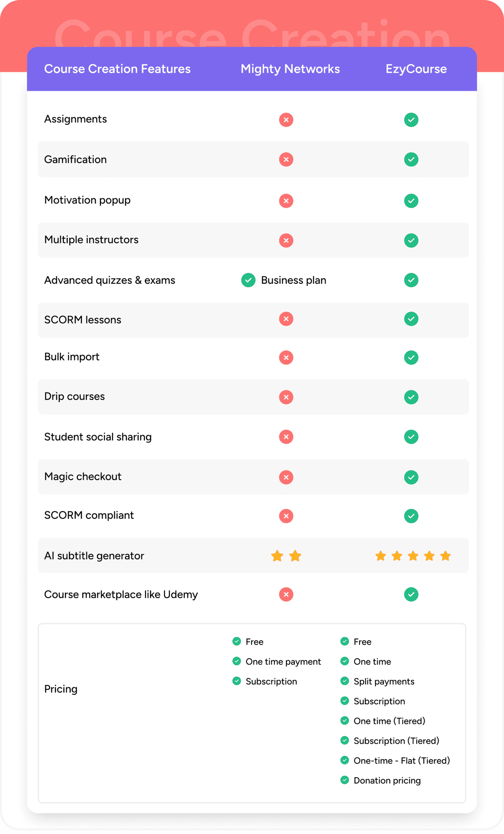Click the red X in Bulk import row
This screenshot has height=834, width=504.
click(x=286, y=358)
